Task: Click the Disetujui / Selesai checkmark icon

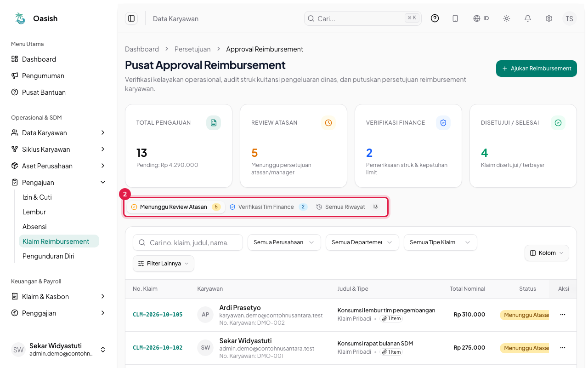Action: [558, 123]
